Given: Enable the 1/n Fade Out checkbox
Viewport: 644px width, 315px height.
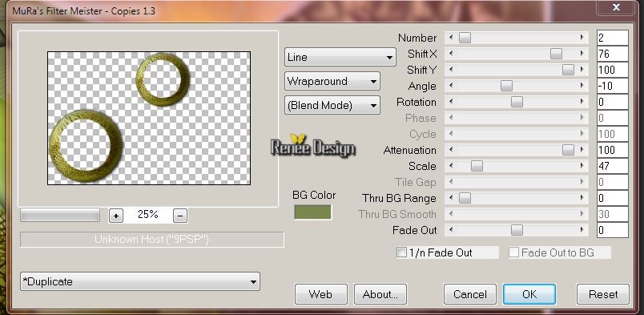Looking at the screenshot, I should (401, 252).
